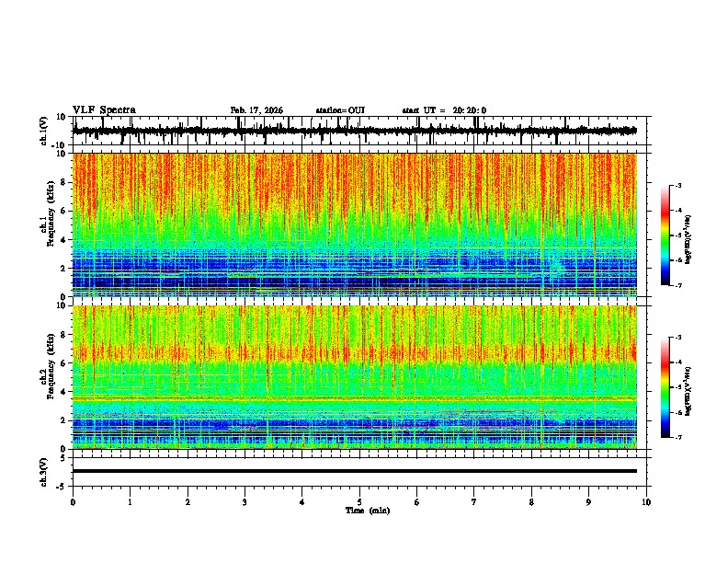The height and width of the screenshot is (563, 728).
Task: Click the "-3" label on the ch.1 color scale
Action: tap(677, 186)
